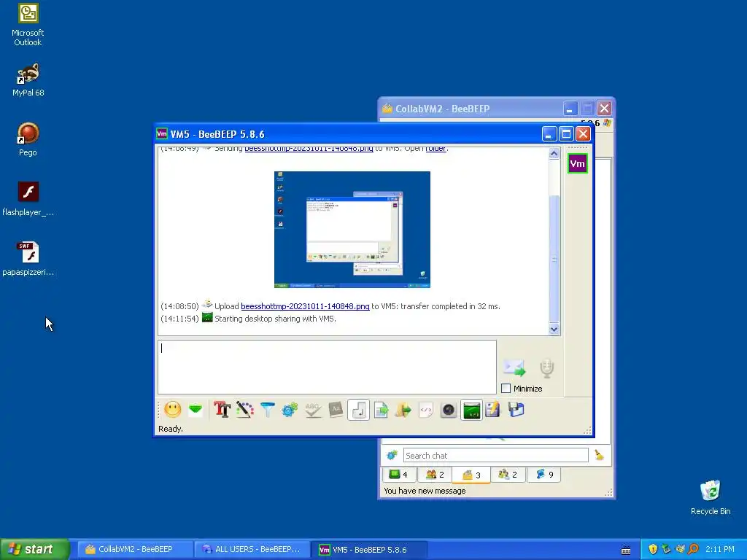The height and width of the screenshot is (560, 747).
Task: Click the purple Vm user avatar
Action: point(578,164)
